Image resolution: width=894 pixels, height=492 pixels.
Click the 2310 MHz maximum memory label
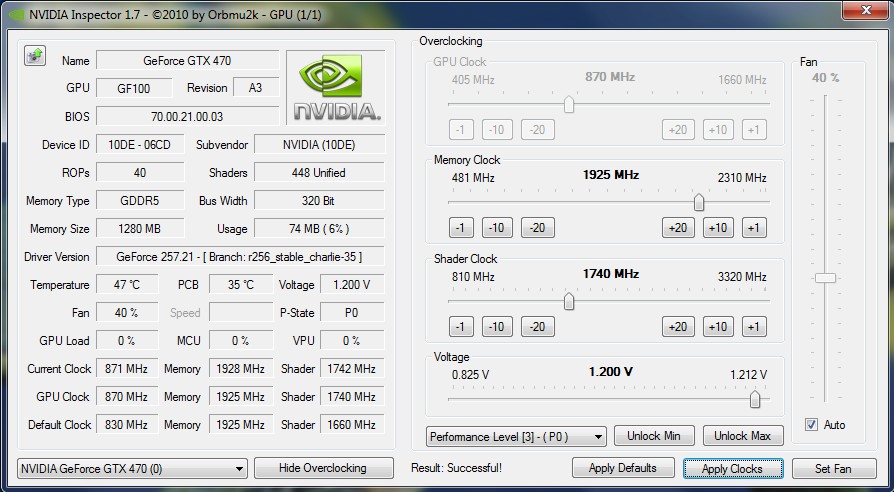click(x=742, y=178)
